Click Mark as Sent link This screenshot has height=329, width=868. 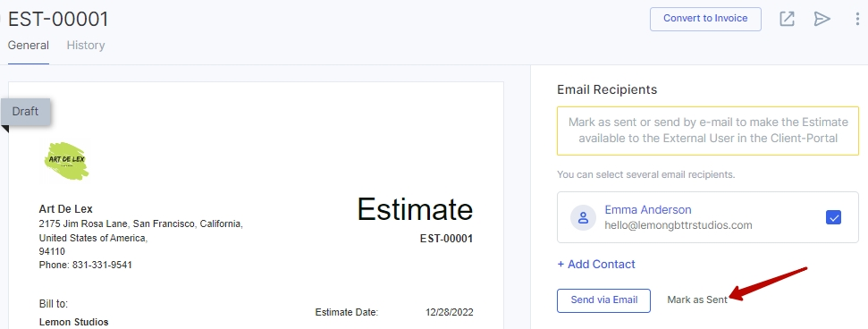pyautogui.click(x=697, y=300)
